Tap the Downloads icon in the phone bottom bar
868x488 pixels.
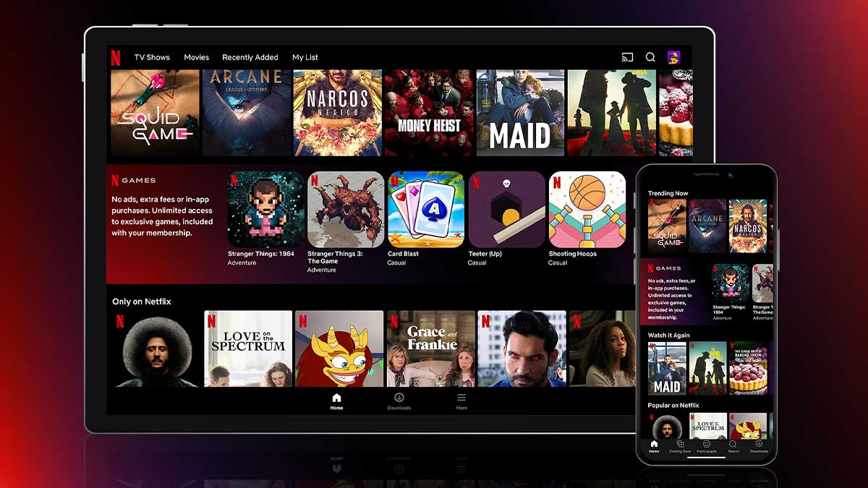[759, 444]
